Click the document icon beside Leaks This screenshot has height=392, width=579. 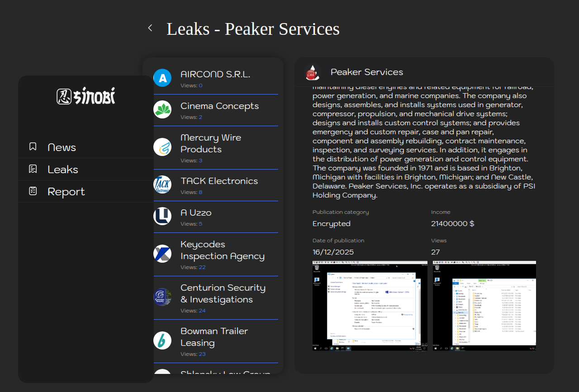(x=33, y=169)
